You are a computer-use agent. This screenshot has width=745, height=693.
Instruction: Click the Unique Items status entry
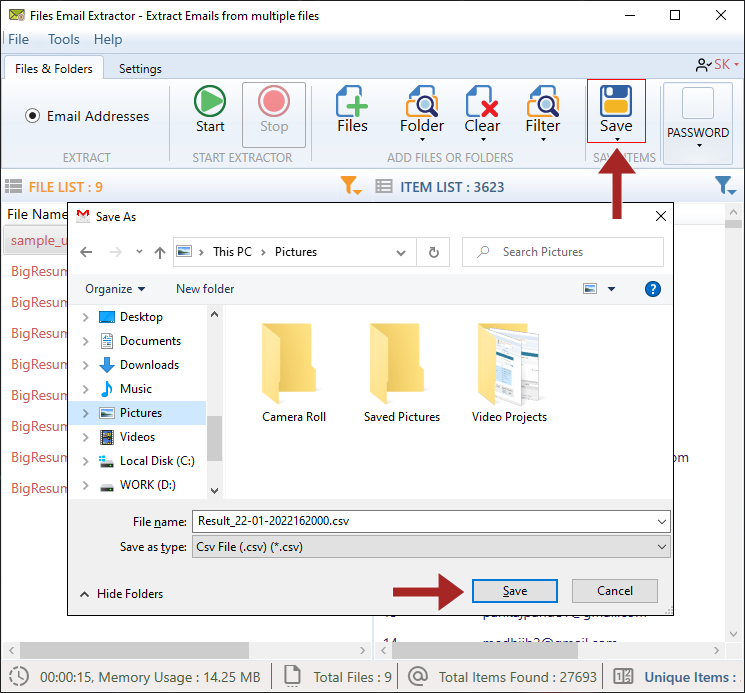click(675, 677)
